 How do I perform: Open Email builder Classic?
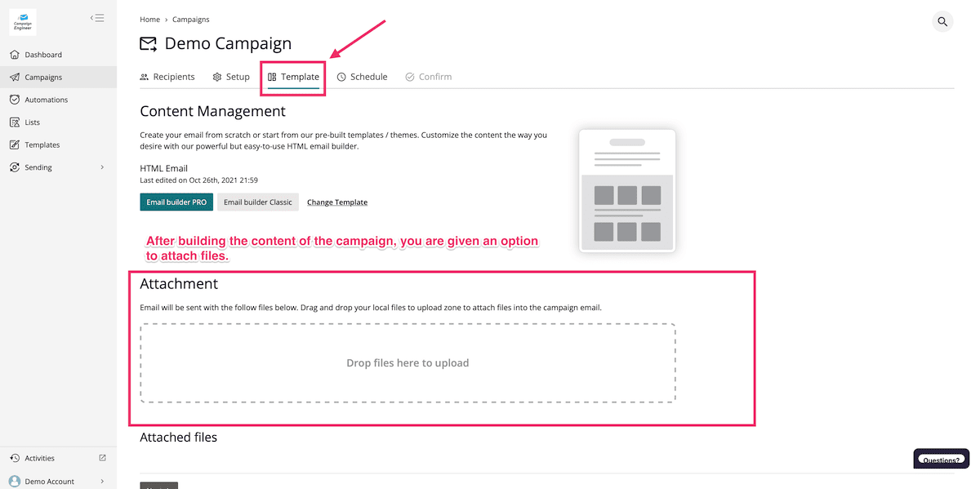click(x=257, y=202)
